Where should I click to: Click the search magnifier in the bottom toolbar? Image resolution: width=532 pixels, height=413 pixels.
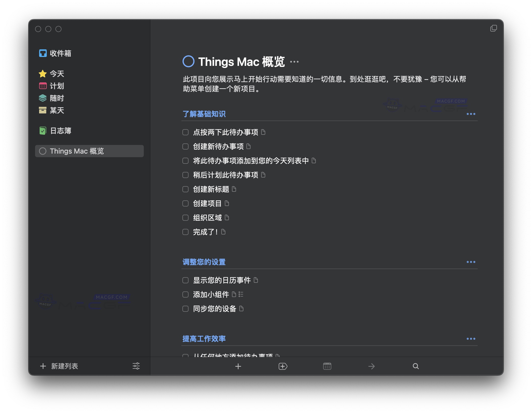click(x=416, y=366)
